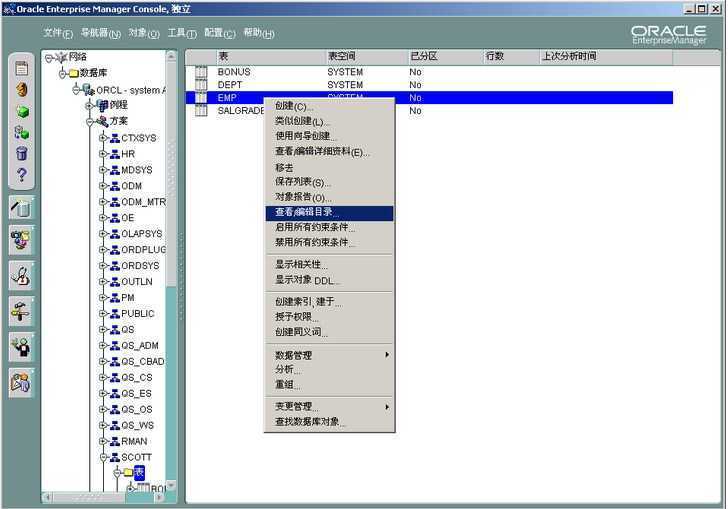
Task: Choose 查找数据库对象 in context menu
Action: coord(329,422)
